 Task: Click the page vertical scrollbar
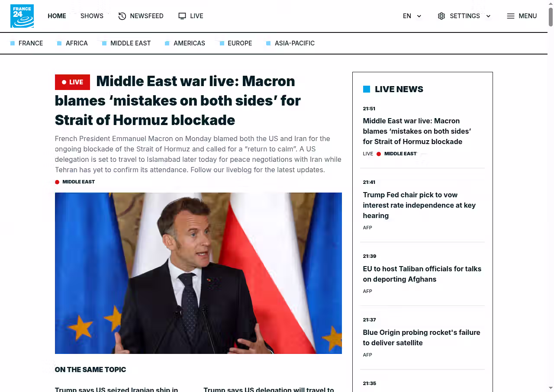[x=551, y=196]
